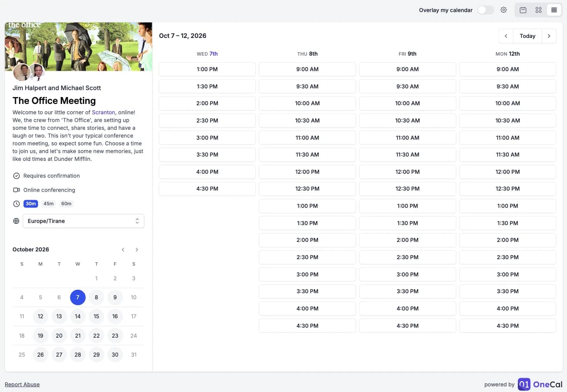
Task: Select October 14 in the mini calendar
Action: point(78,316)
